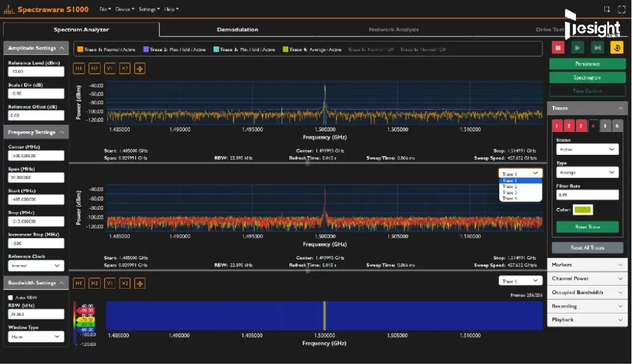The width and height of the screenshot is (632, 364).
Task: Expand the Recording section
Action: (588, 306)
